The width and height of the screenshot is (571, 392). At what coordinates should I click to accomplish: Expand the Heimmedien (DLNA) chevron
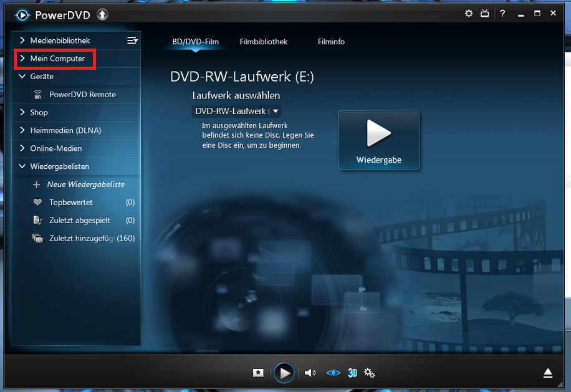22,130
